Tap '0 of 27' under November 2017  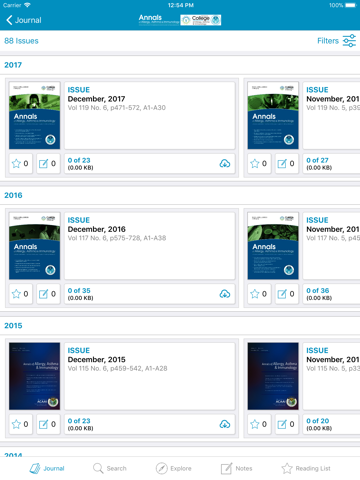(317, 160)
